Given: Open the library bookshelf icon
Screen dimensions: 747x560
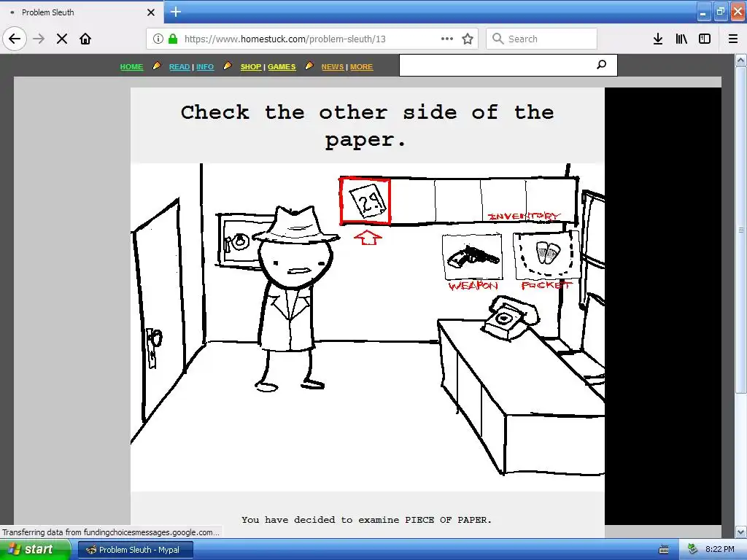Looking at the screenshot, I should click(x=681, y=39).
